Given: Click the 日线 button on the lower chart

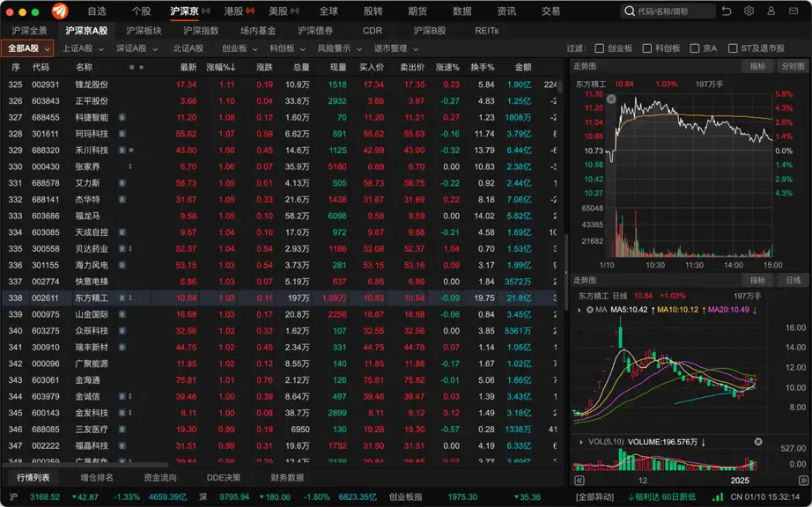Looking at the screenshot, I should point(793,280).
